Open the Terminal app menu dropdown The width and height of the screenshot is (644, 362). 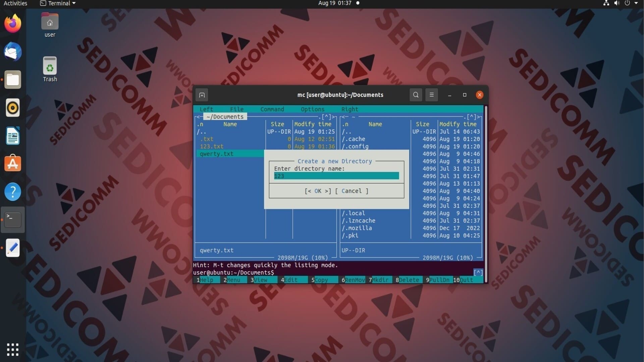point(58,3)
